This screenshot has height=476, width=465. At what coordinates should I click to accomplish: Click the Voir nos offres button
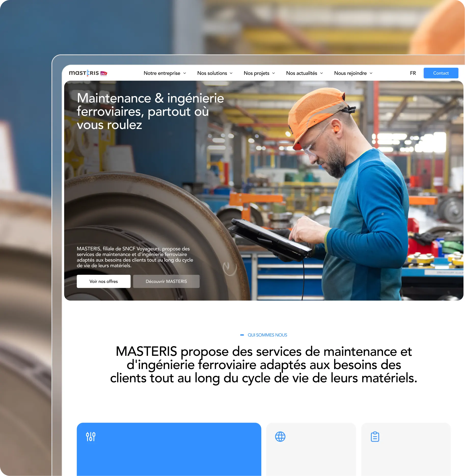tap(104, 281)
